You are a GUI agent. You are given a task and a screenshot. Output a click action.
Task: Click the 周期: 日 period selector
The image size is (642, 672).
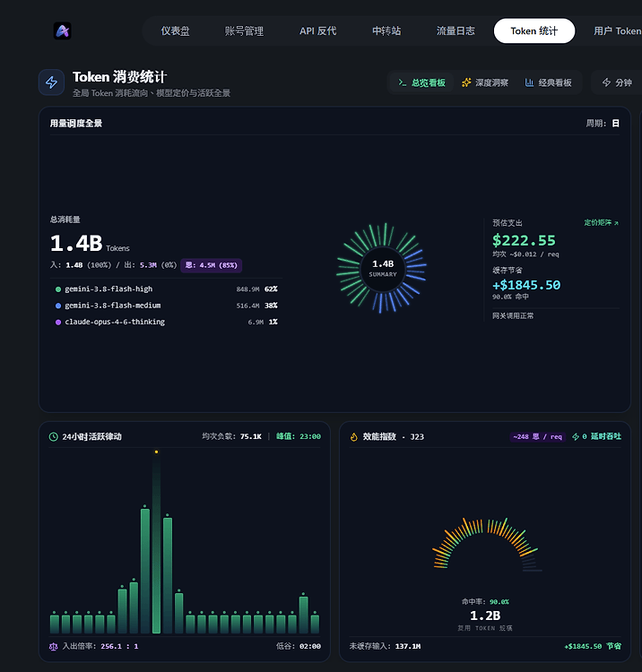[603, 124]
